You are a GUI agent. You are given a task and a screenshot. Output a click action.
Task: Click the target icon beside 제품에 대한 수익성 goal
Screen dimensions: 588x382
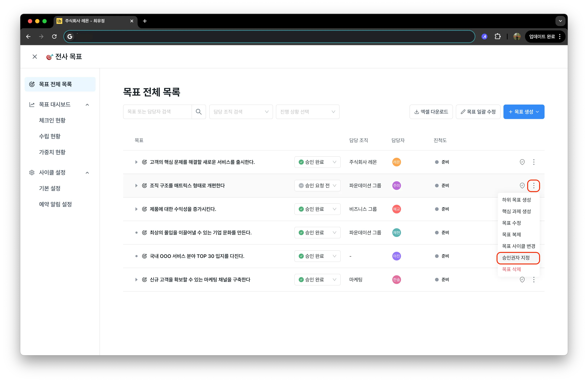pyautogui.click(x=144, y=209)
